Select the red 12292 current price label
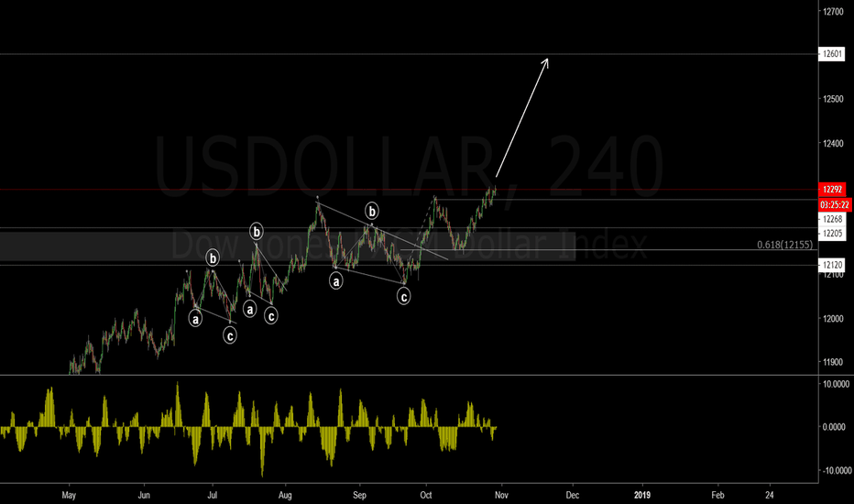Image resolution: width=854 pixels, height=504 pixels. 832,190
